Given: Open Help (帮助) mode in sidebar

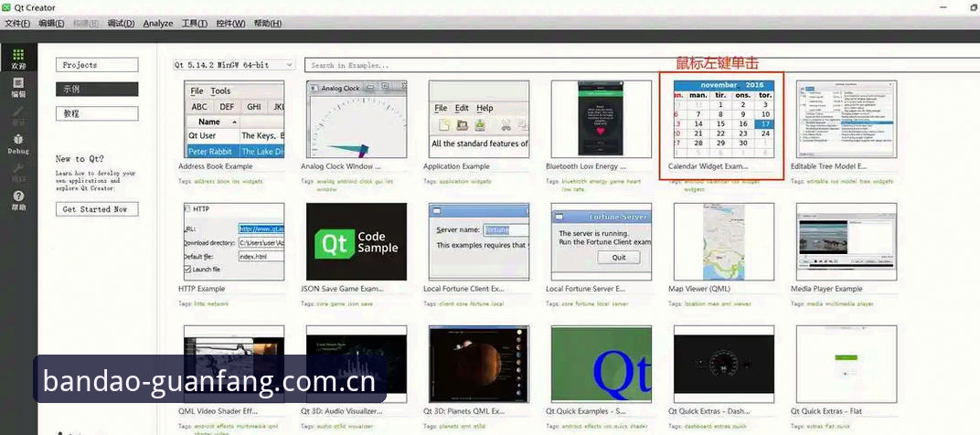Looking at the screenshot, I should [x=18, y=201].
